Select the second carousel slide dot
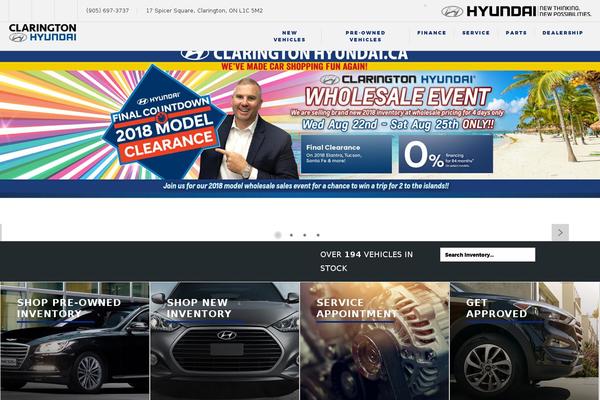 pyautogui.click(x=292, y=235)
